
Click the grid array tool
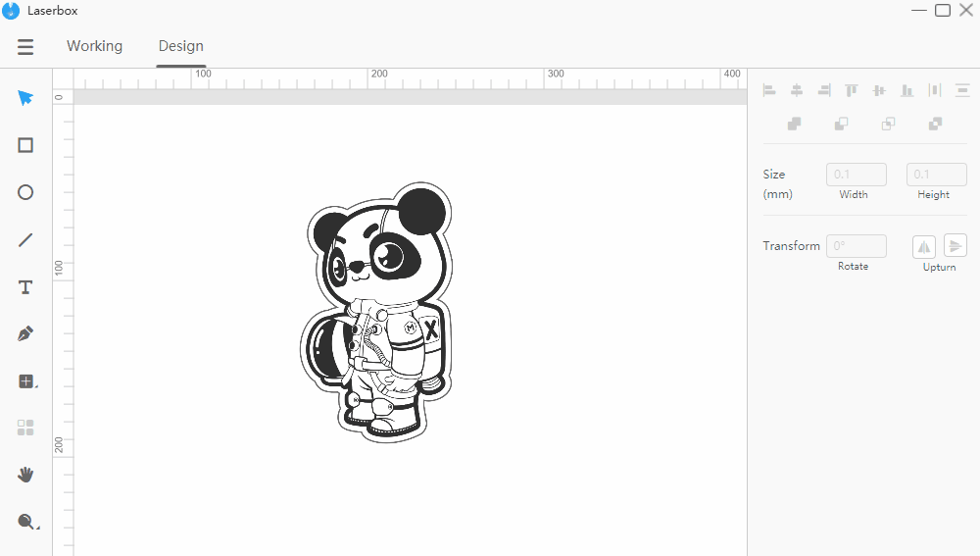tap(25, 428)
